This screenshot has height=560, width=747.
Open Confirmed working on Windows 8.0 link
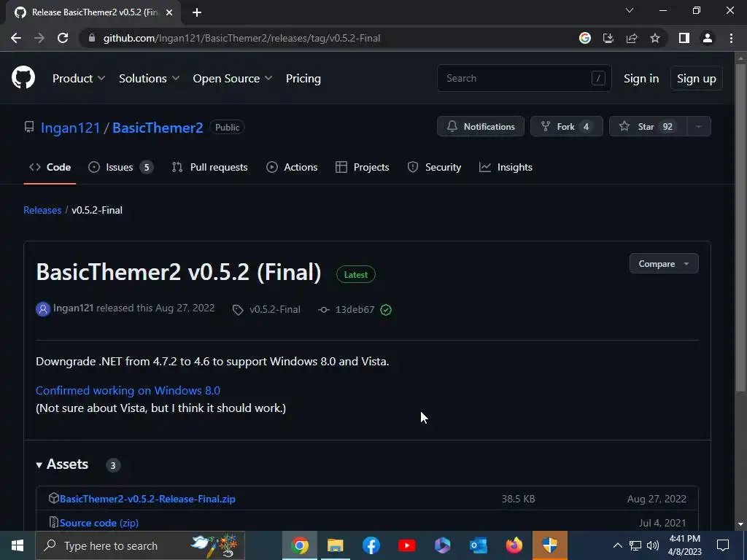(128, 391)
